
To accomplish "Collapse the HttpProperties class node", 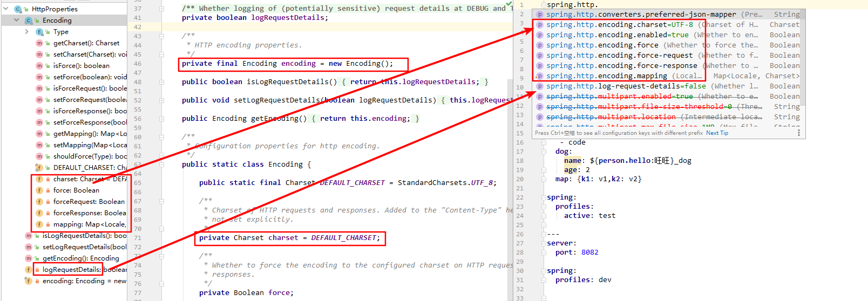I will [6, 9].
